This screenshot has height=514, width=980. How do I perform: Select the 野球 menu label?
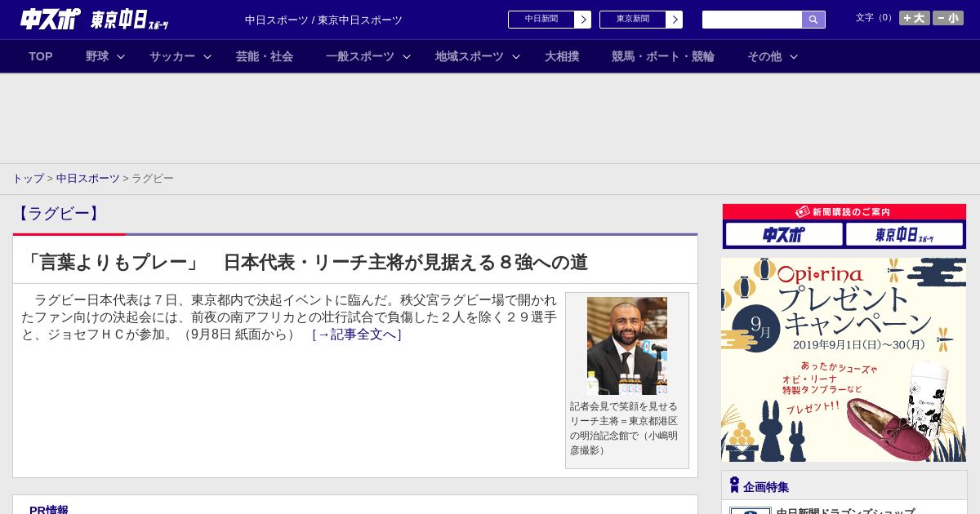(x=97, y=56)
